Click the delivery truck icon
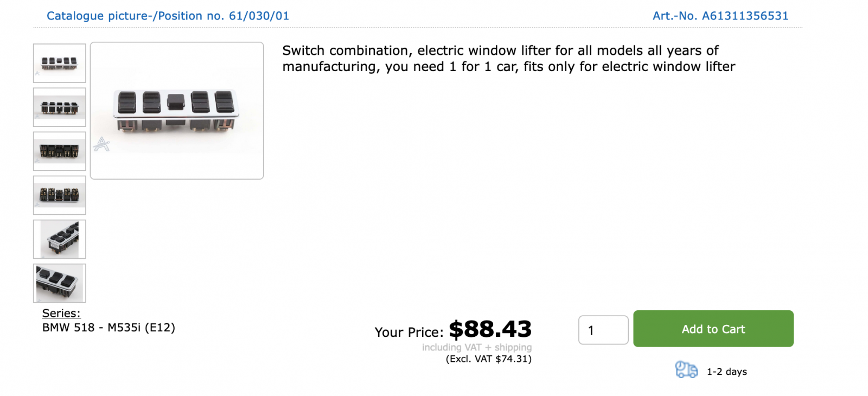Image resolution: width=868 pixels, height=396 pixels. coord(686,370)
